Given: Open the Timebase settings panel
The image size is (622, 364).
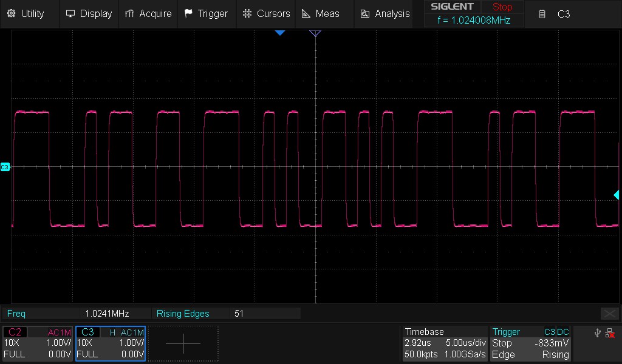Looking at the screenshot, I should tap(445, 343).
